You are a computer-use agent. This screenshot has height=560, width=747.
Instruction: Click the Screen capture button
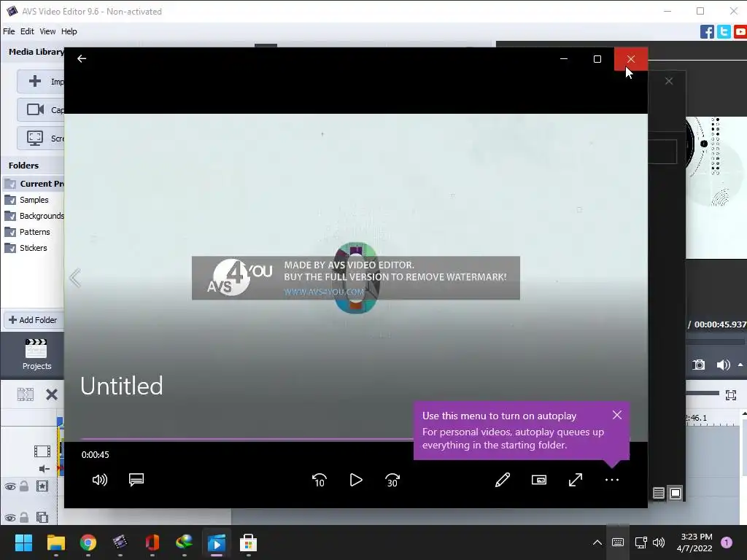tap(41, 139)
